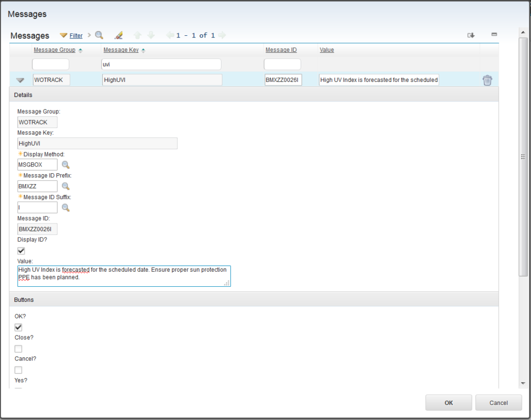Click the resize grip of the Value textarea
This screenshot has height=420, width=531.
point(227,283)
